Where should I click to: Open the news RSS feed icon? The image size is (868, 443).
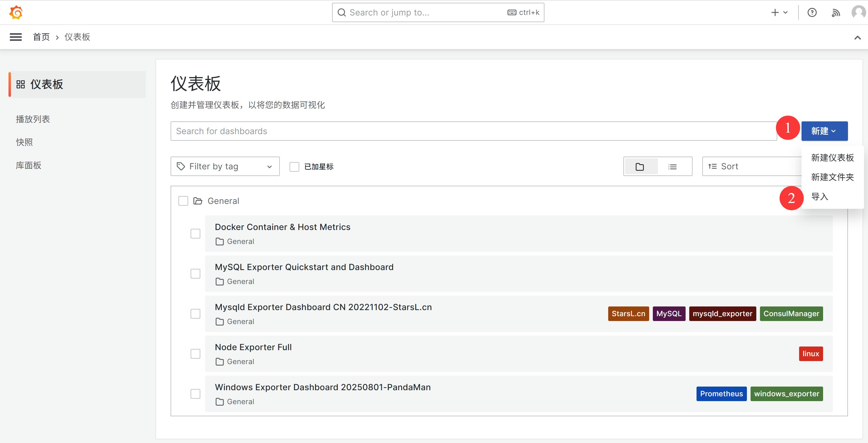tap(836, 12)
